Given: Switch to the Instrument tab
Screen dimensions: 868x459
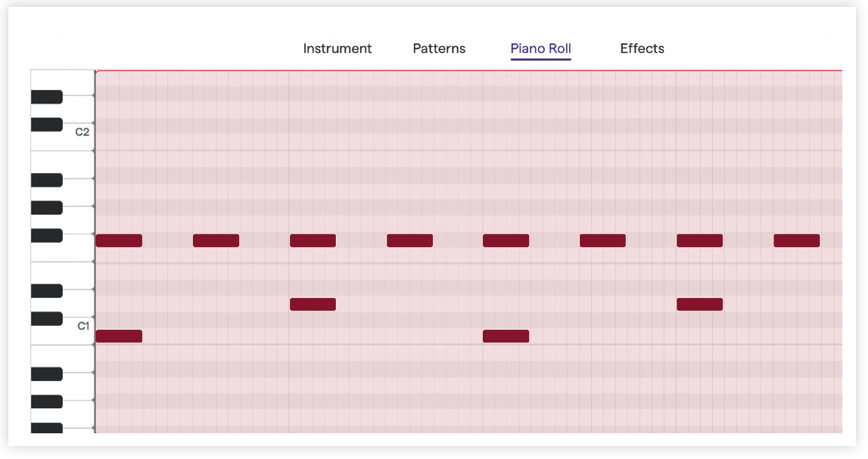Looking at the screenshot, I should tap(337, 48).
